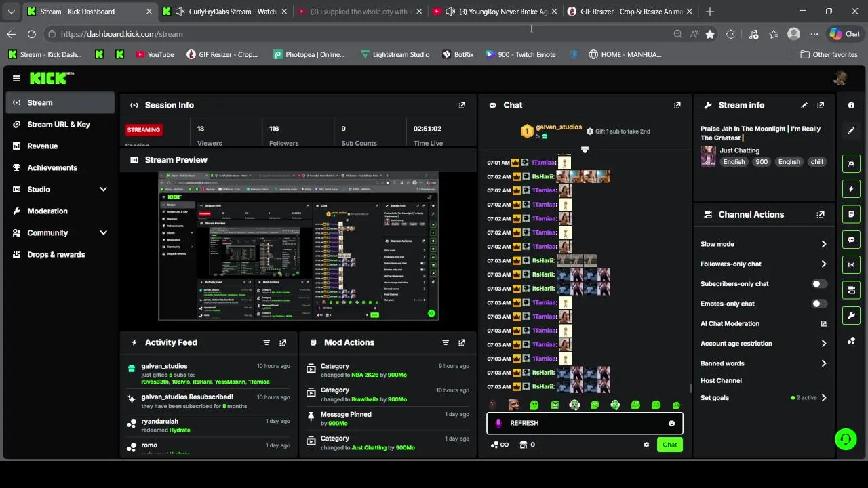The width and height of the screenshot is (868, 488).
Task: Click the info icon in right sidebar
Action: (x=851, y=105)
